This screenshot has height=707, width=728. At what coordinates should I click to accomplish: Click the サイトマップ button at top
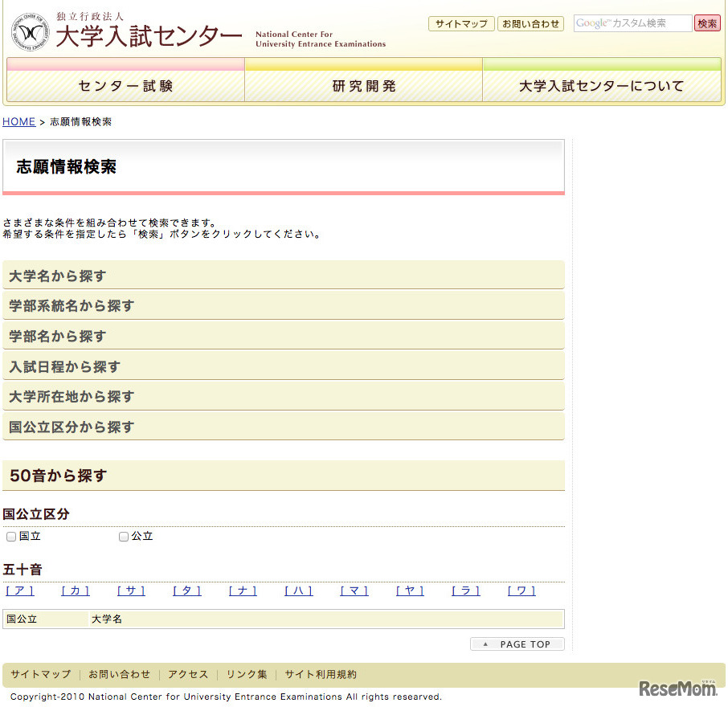point(461,23)
